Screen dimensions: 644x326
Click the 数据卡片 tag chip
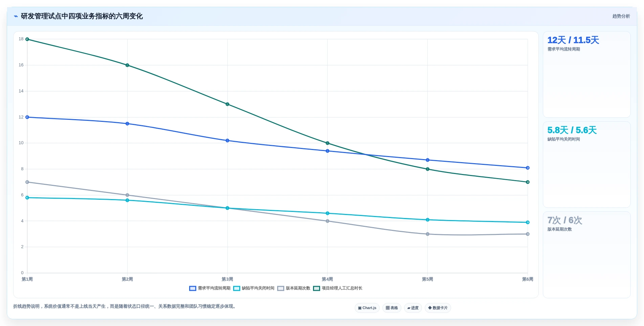[438, 308]
